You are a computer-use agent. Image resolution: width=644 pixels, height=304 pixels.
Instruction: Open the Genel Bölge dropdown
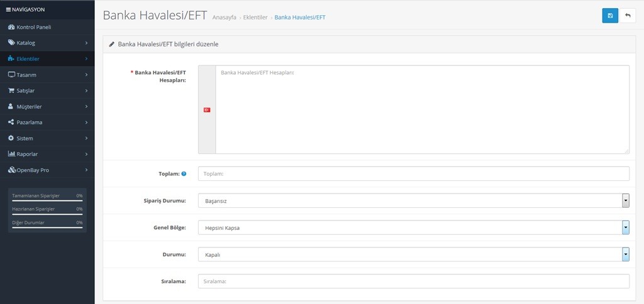tap(413, 227)
